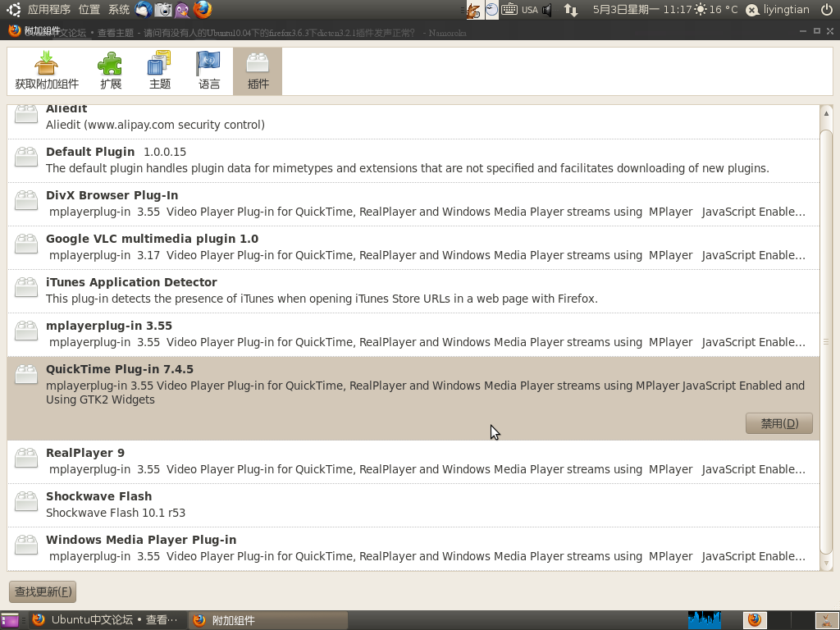Viewport: 840px width, 630px height.
Task: Click the network connection arrows icon
Action: [x=571, y=10]
